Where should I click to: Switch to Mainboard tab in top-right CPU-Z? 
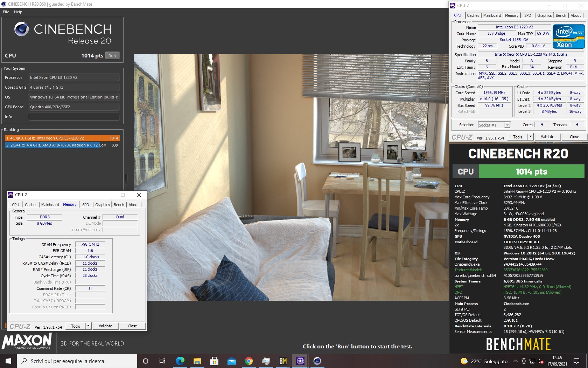[x=492, y=15]
